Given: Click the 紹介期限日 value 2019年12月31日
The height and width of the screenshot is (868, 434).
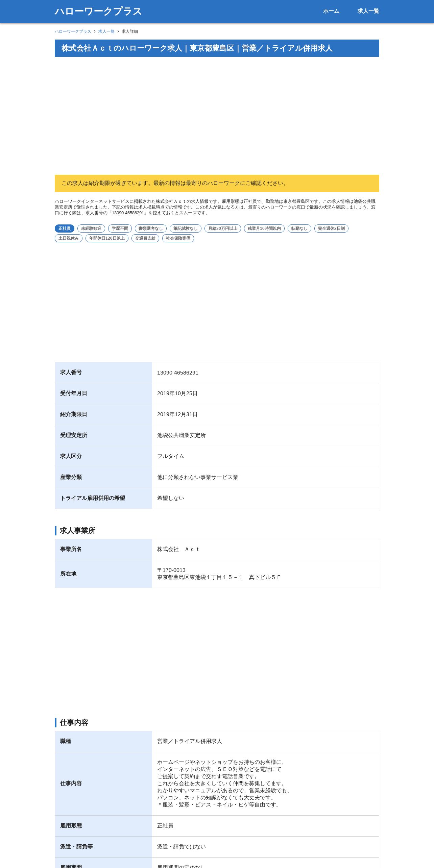Looking at the screenshot, I should pos(265,415).
